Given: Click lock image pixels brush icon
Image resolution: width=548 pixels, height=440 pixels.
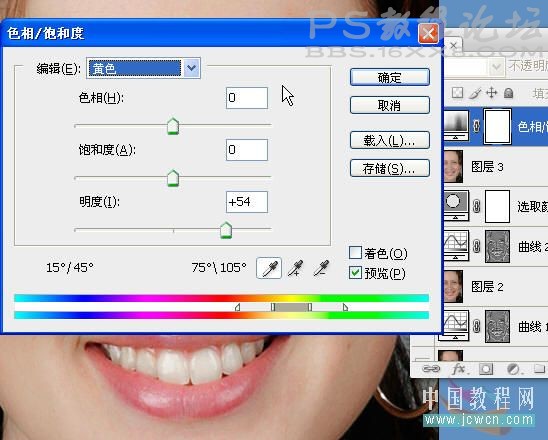Looking at the screenshot, I should [x=475, y=93].
